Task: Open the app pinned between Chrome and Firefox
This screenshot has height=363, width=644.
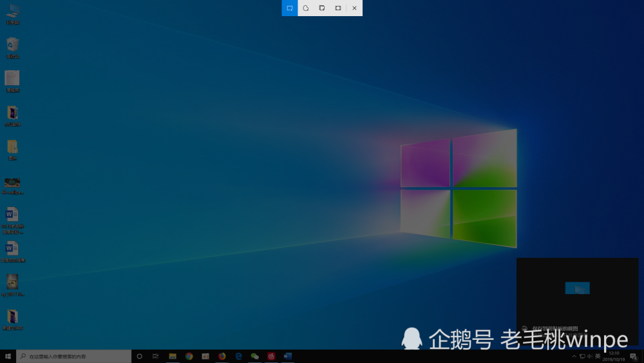Action: click(x=205, y=357)
